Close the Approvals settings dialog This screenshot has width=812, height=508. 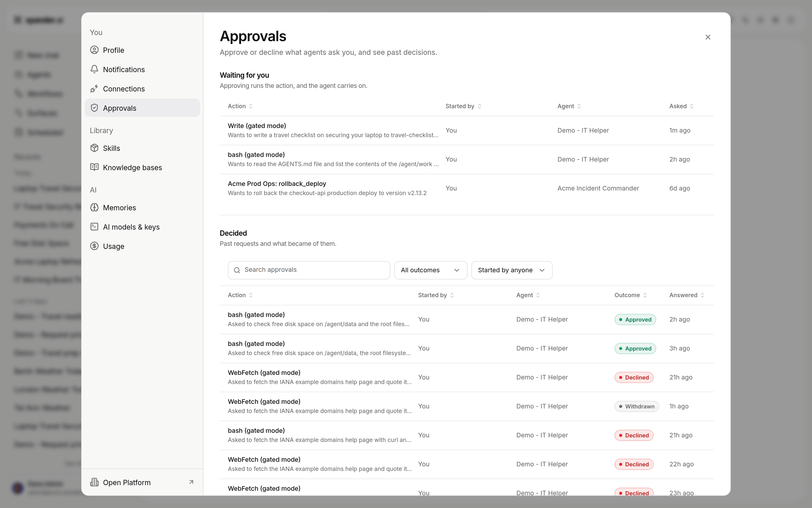(708, 37)
